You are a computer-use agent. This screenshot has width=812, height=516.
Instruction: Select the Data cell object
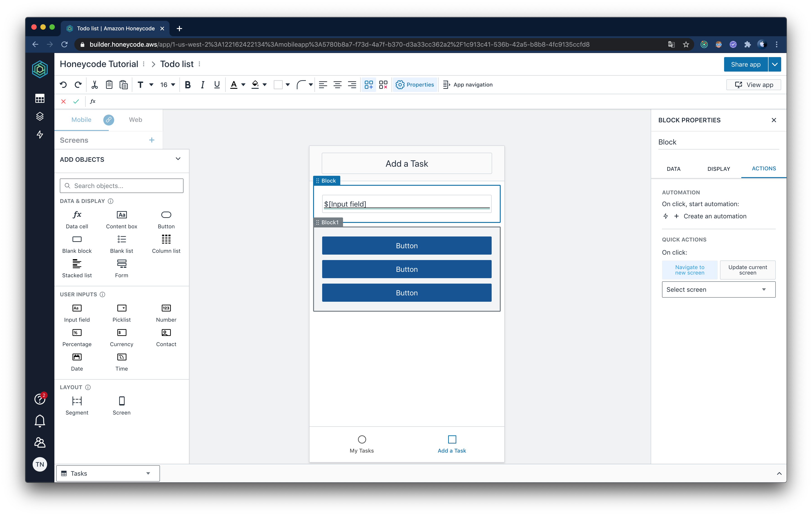[x=77, y=219]
